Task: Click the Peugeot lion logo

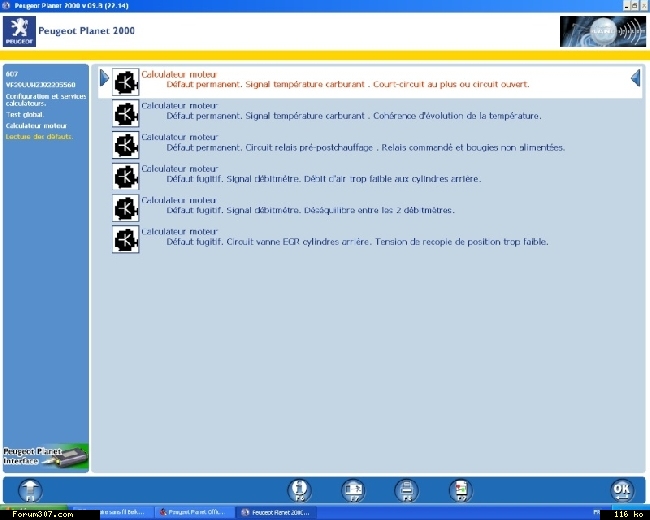Action: click(x=19, y=32)
